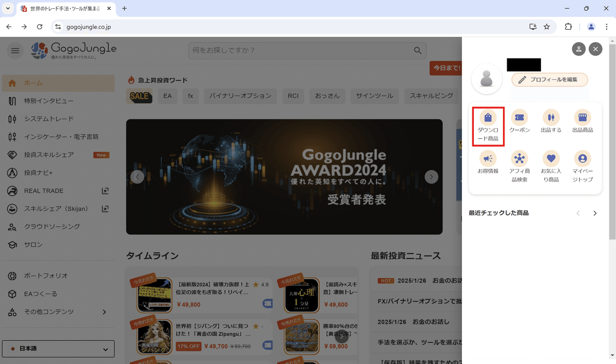
Task: Open EAつくーる in sidebar
Action: pyautogui.click(x=59, y=294)
